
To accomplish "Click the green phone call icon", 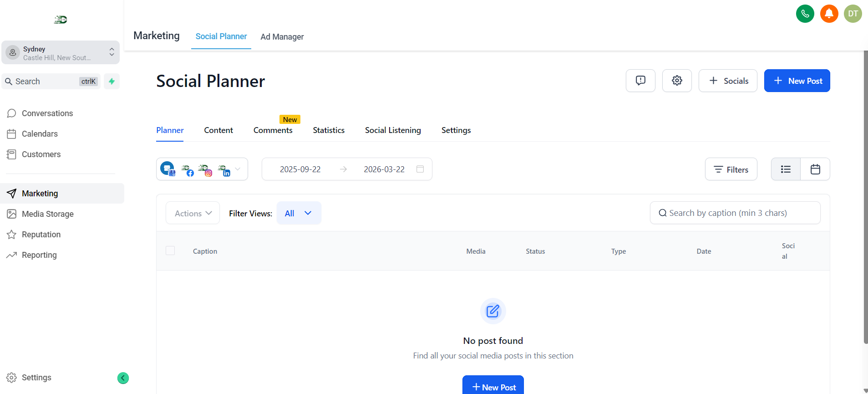I will point(805,14).
